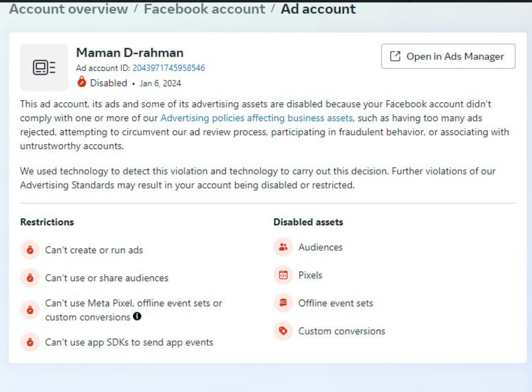The height and width of the screenshot is (392, 532).
Task: Click the Audiences people icon
Action: (283, 247)
